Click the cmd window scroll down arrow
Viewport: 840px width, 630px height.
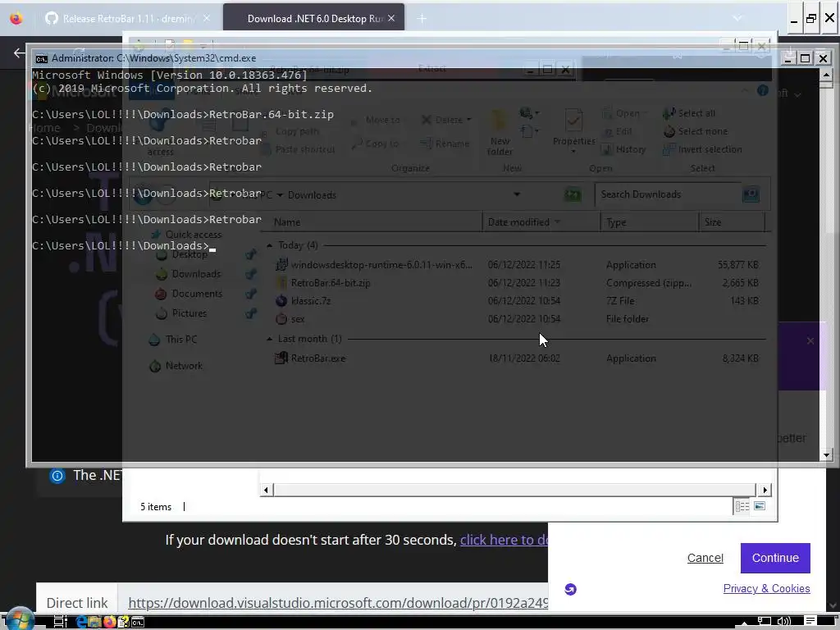(x=826, y=454)
